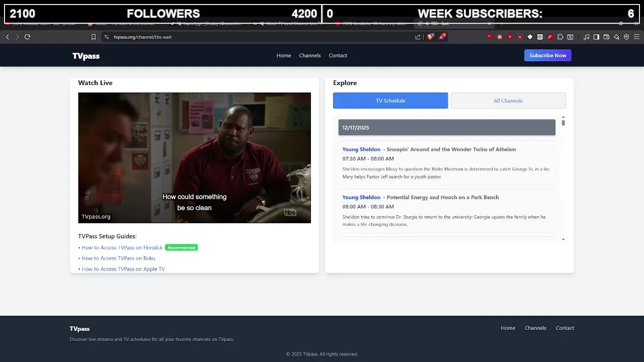Click the Subscribe Now button
This screenshot has height=362, width=644.
coord(548,55)
